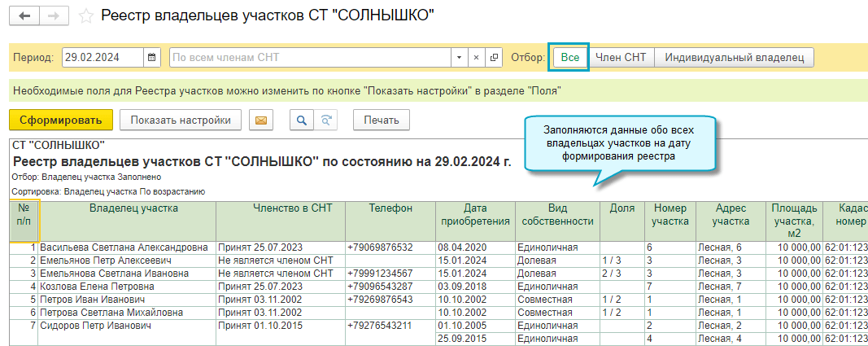Click the "Владелец участка" column header
Viewport: 868px width, 346px height.
click(x=127, y=221)
